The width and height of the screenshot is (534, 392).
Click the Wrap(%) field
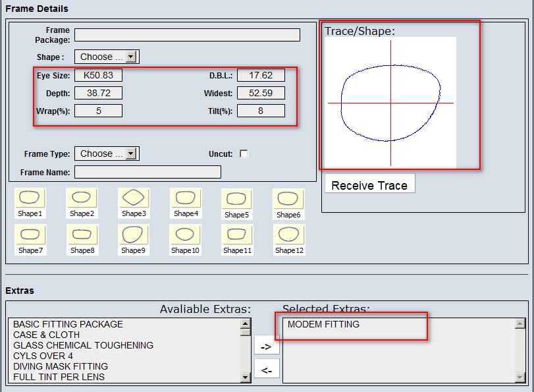point(98,111)
